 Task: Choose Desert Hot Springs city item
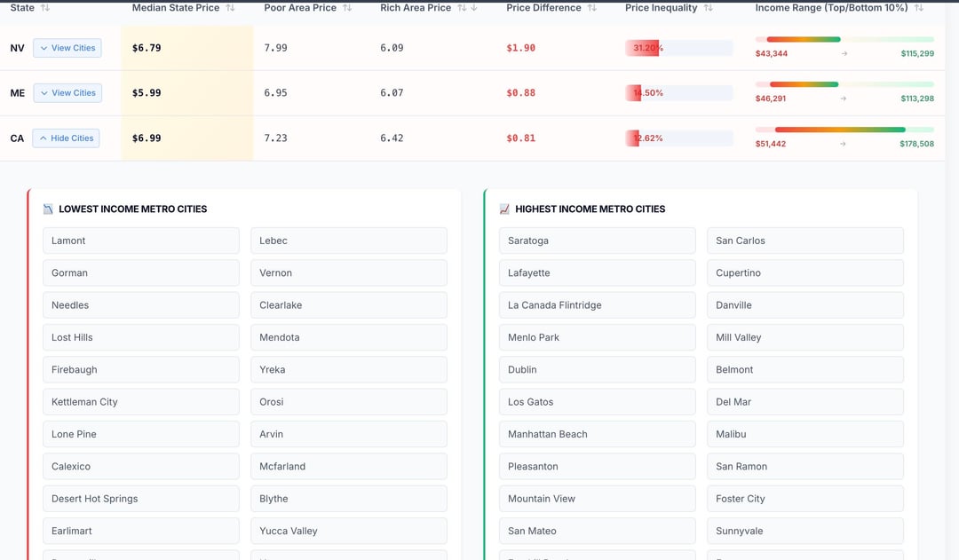[140, 499]
